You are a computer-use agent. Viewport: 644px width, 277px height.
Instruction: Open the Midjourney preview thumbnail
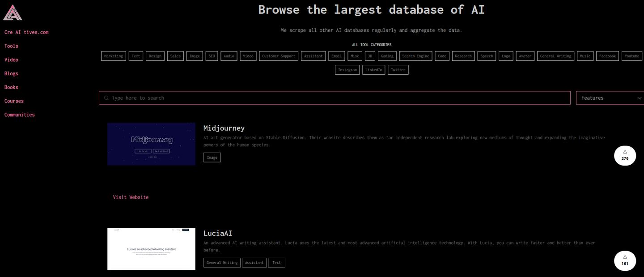(x=151, y=144)
